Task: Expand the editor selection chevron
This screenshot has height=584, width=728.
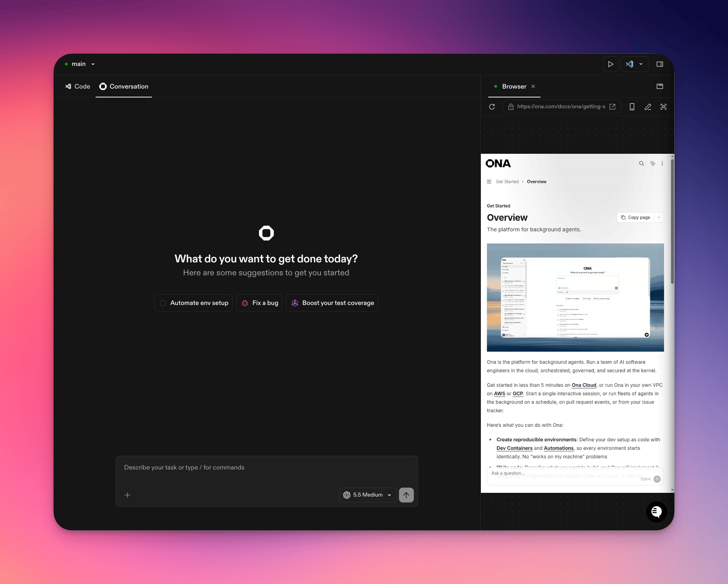Action: tap(641, 64)
